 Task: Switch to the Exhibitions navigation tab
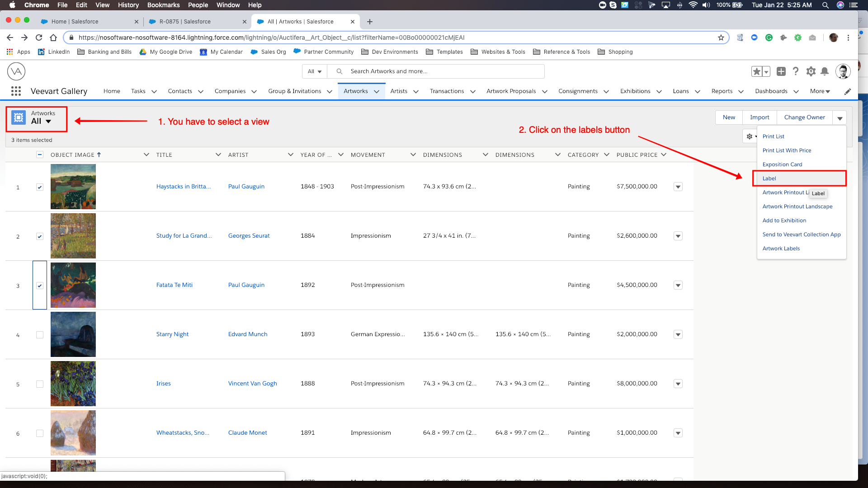[x=635, y=91]
